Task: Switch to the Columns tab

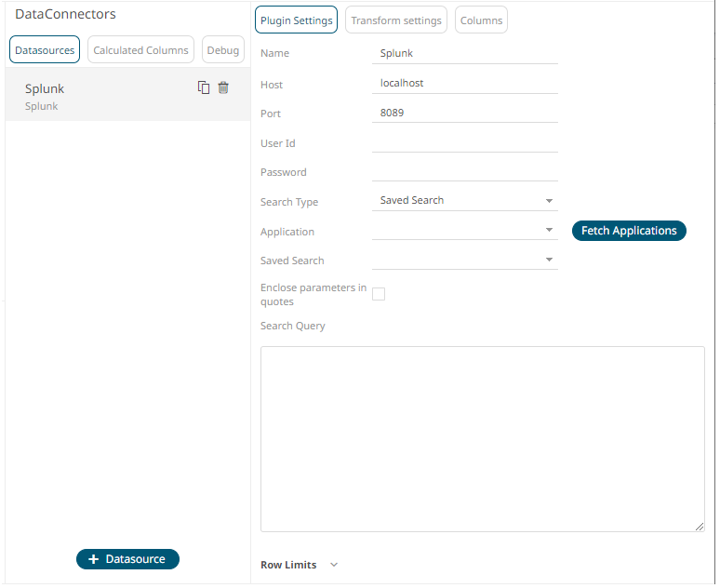Action: pyautogui.click(x=481, y=20)
